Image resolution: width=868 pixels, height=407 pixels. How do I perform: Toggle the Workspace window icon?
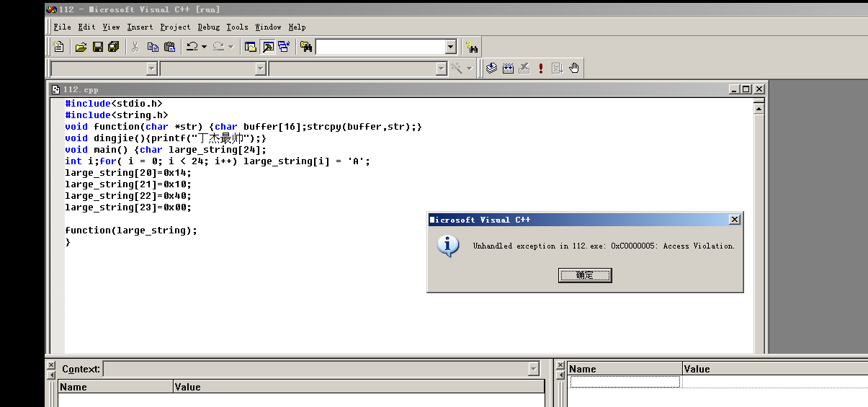point(251,47)
